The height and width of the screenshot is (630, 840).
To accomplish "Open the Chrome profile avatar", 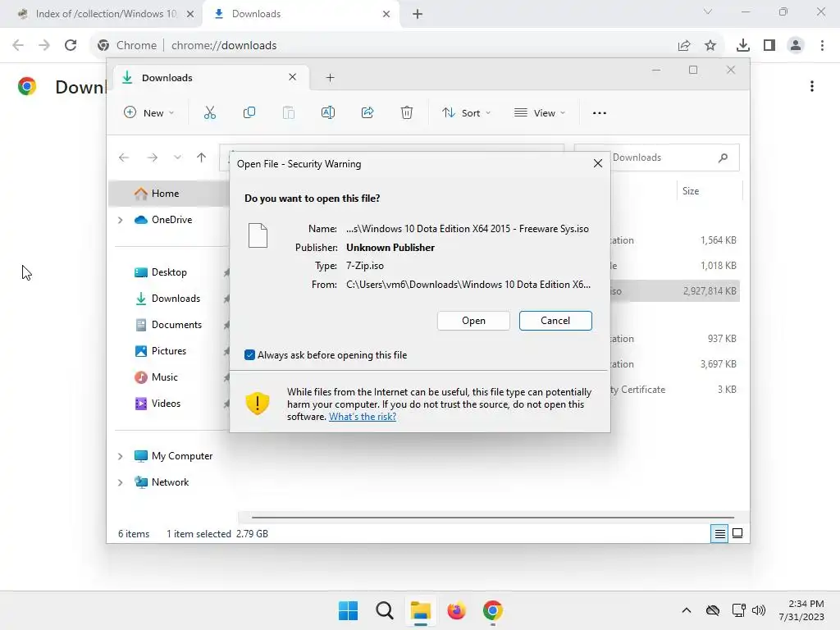I will click(796, 46).
